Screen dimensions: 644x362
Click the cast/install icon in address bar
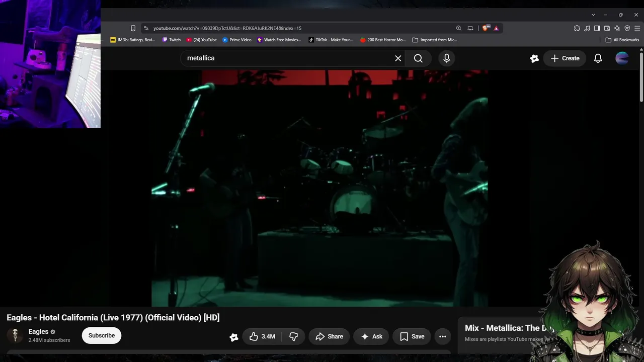[470, 28]
